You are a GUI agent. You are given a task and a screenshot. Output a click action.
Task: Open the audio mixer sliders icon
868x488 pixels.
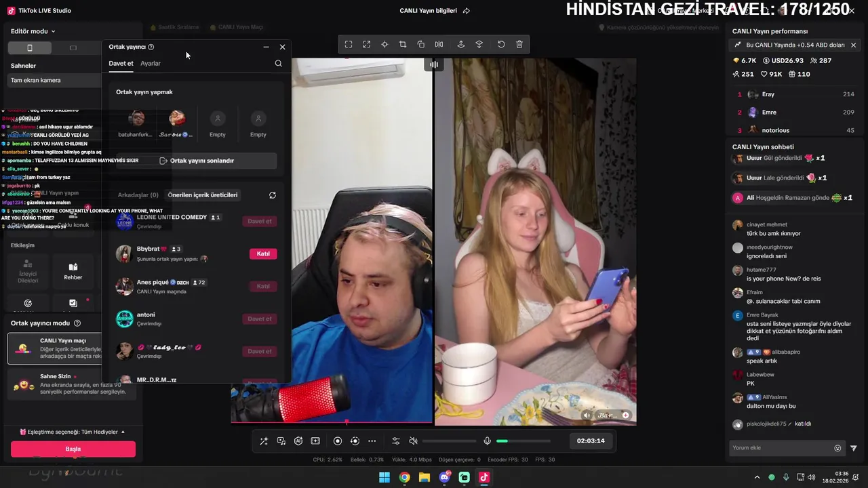(396, 441)
